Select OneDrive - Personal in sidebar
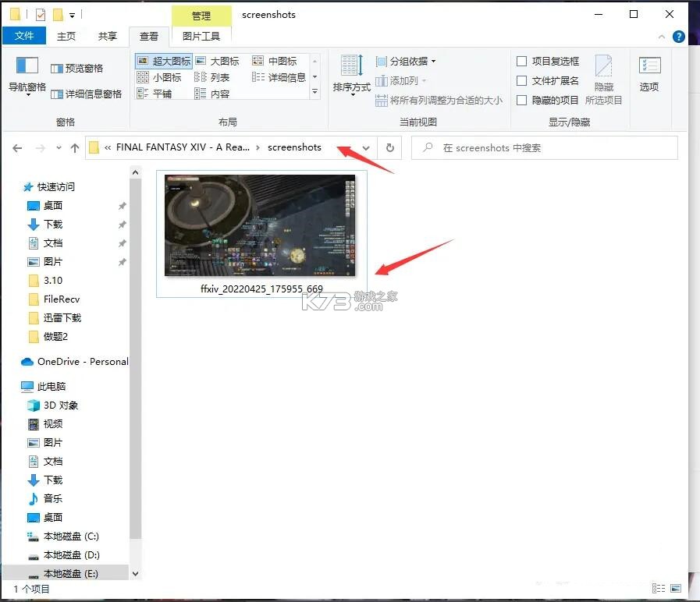The image size is (700, 602). click(x=74, y=362)
